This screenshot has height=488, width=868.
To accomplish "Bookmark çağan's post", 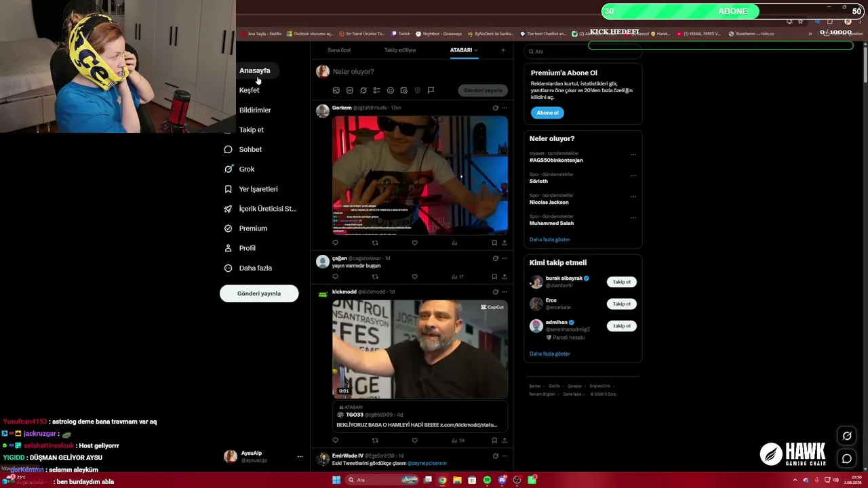I will 494,277.
